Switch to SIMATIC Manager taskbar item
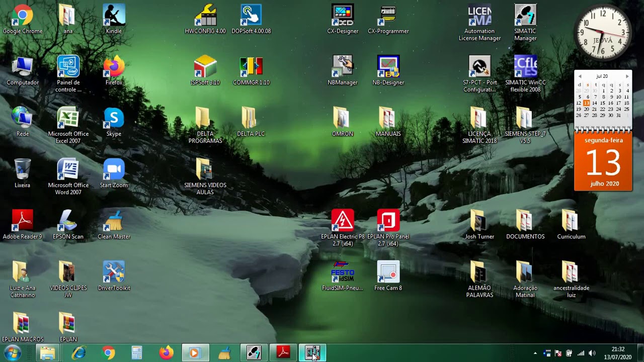 pos(254,353)
